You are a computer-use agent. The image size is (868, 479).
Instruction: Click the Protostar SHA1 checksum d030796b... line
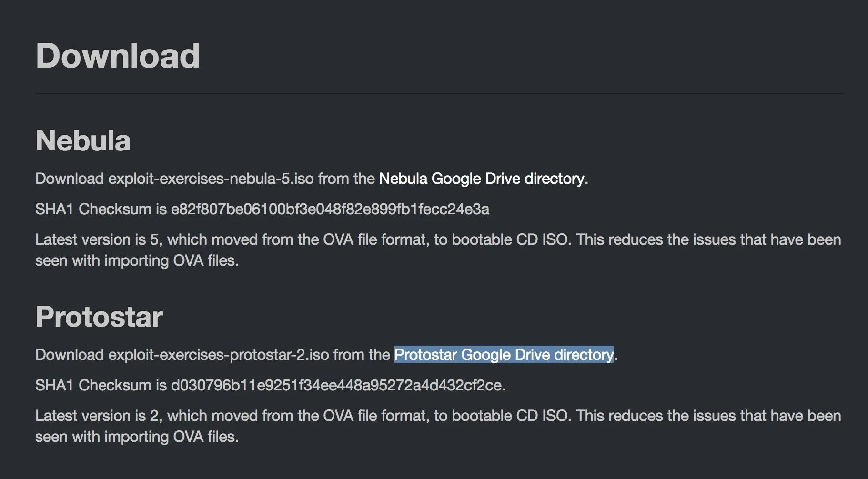click(270, 385)
